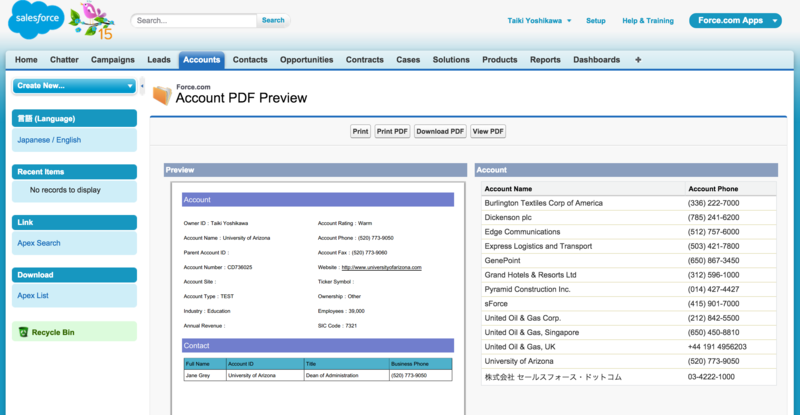Image resolution: width=800 pixels, height=415 pixels.
Task: Click the Search button
Action: [273, 20]
